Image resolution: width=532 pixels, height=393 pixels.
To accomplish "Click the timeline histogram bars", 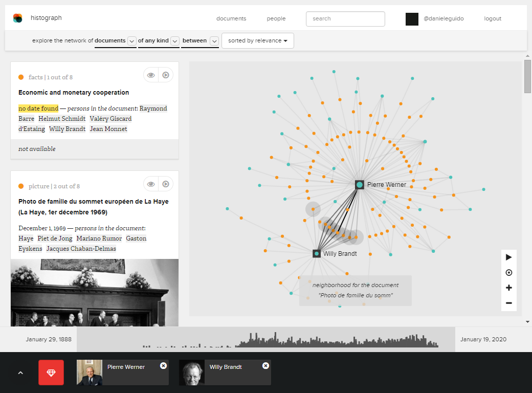I will 291,340.
